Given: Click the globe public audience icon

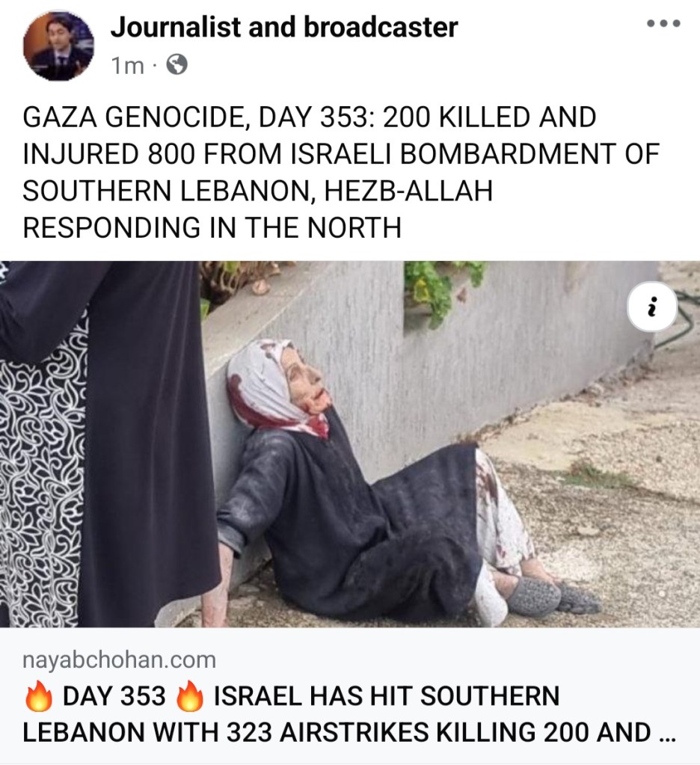Looking at the screenshot, I should [x=177, y=64].
